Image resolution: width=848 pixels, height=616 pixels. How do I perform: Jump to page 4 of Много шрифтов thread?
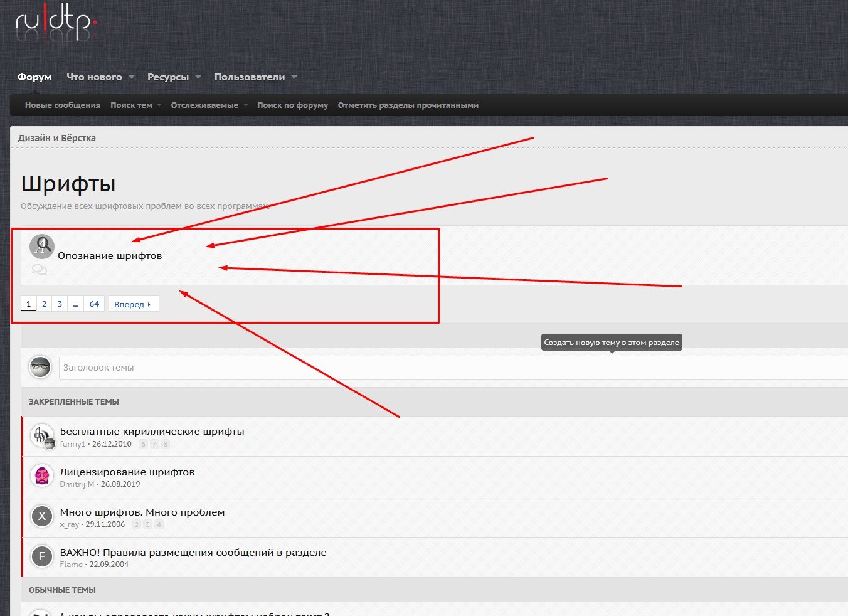point(159,524)
